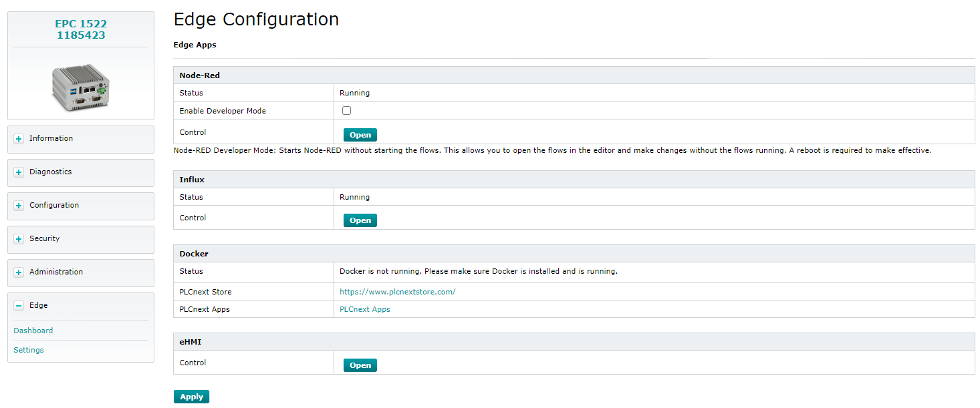This screenshot has height=408, width=980.
Task: Apply the Edge configuration changes
Action: click(x=191, y=397)
